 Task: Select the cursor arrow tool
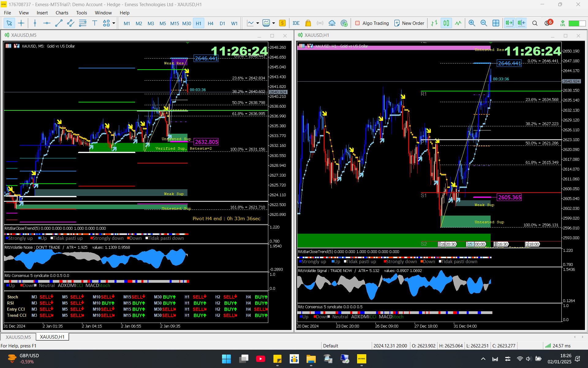click(x=9, y=23)
